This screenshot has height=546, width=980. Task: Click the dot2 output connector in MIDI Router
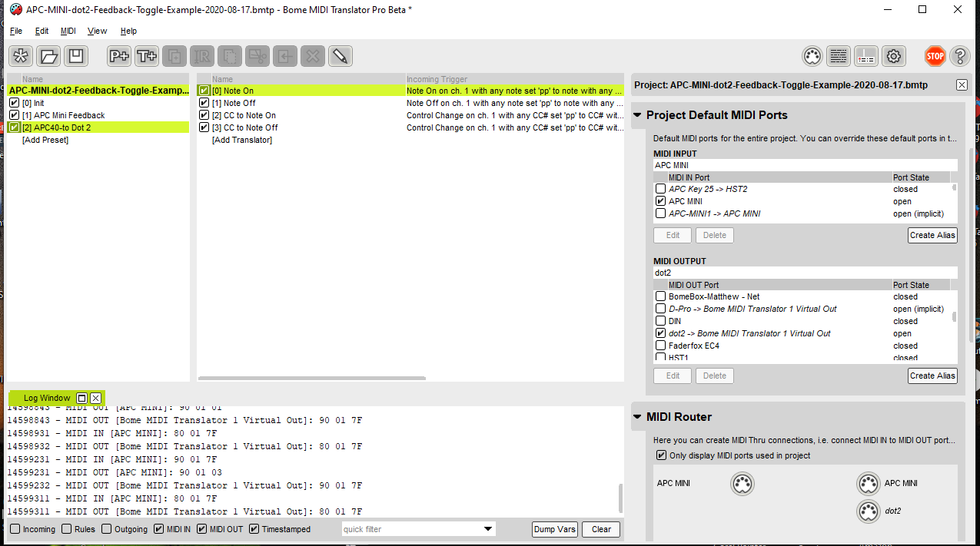[x=868, y=511]
